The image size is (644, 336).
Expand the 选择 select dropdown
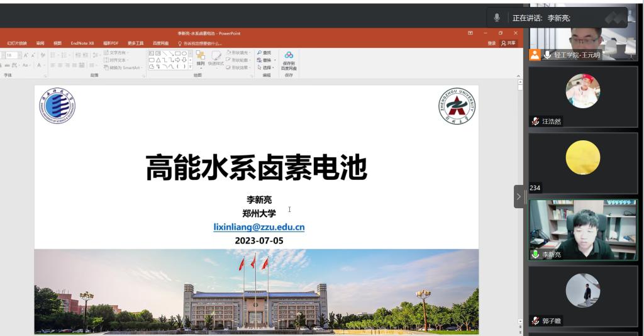click(274, 67)
